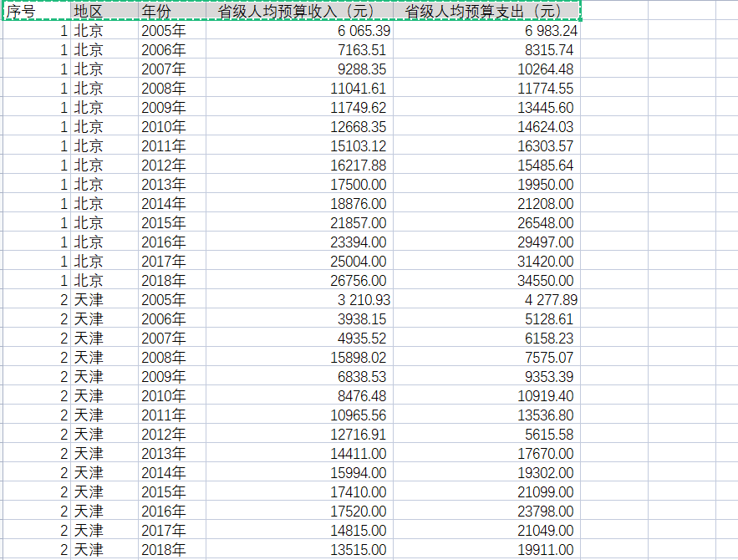Image resolution: width=738 pixels, height=560 pixels.
Task: Click the cell with value 17410.00
Action: click(x=299, y=491)
